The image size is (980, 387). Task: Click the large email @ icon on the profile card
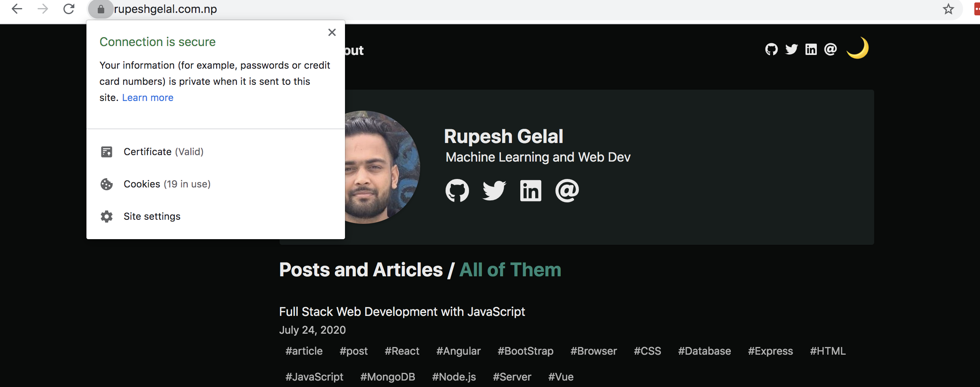(x=567, y=191)
